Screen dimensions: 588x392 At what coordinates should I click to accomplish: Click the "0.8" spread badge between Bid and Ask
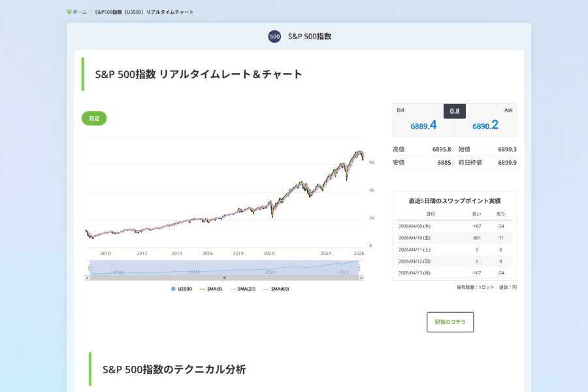point(455,111)
